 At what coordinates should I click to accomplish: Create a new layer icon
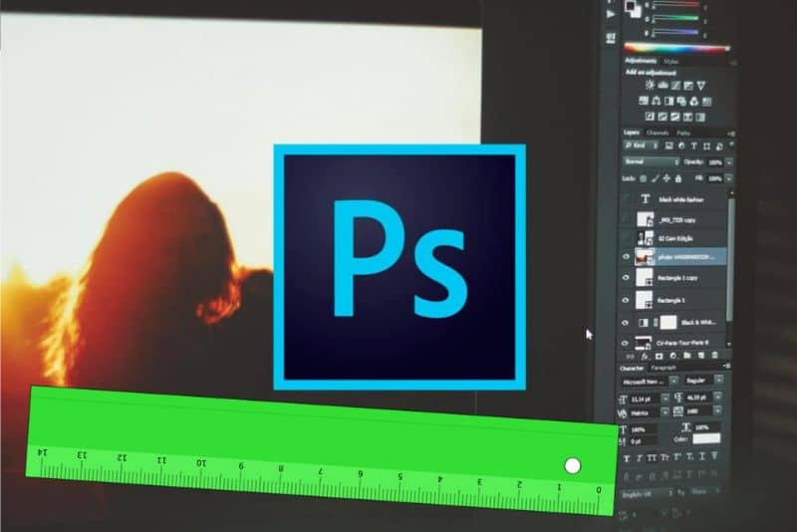tap(701, 356)
